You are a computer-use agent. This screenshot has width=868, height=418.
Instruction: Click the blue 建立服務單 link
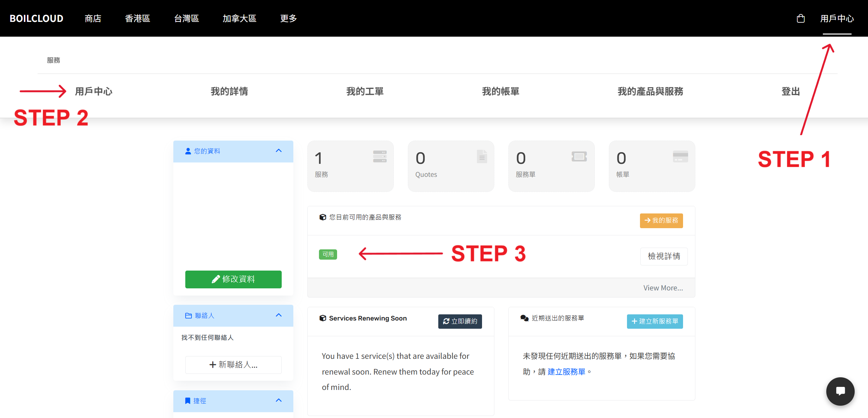pyautogui.click(x=566, y=372)
